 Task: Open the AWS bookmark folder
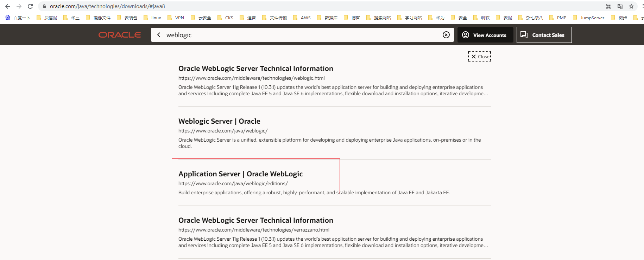302,18
